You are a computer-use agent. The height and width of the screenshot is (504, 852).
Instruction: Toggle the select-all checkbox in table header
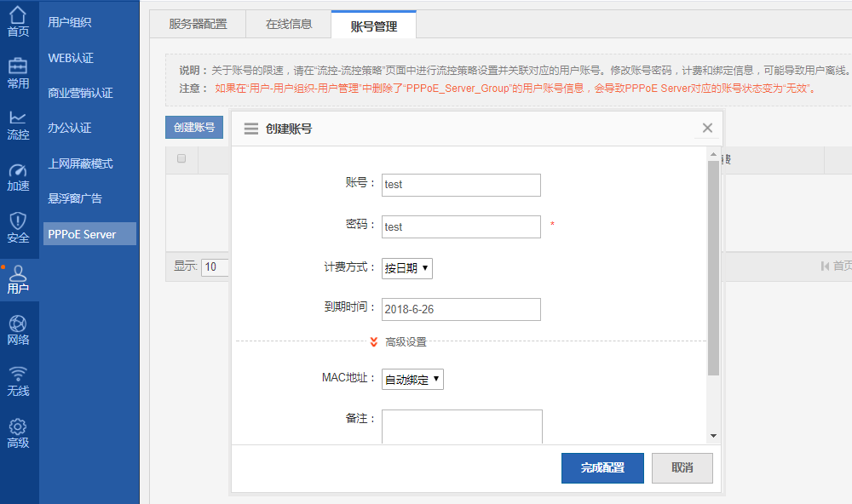coord(181,158)
